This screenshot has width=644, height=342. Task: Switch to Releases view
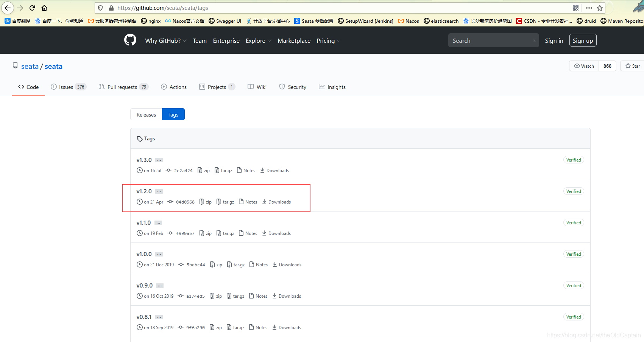coord(146,115)
